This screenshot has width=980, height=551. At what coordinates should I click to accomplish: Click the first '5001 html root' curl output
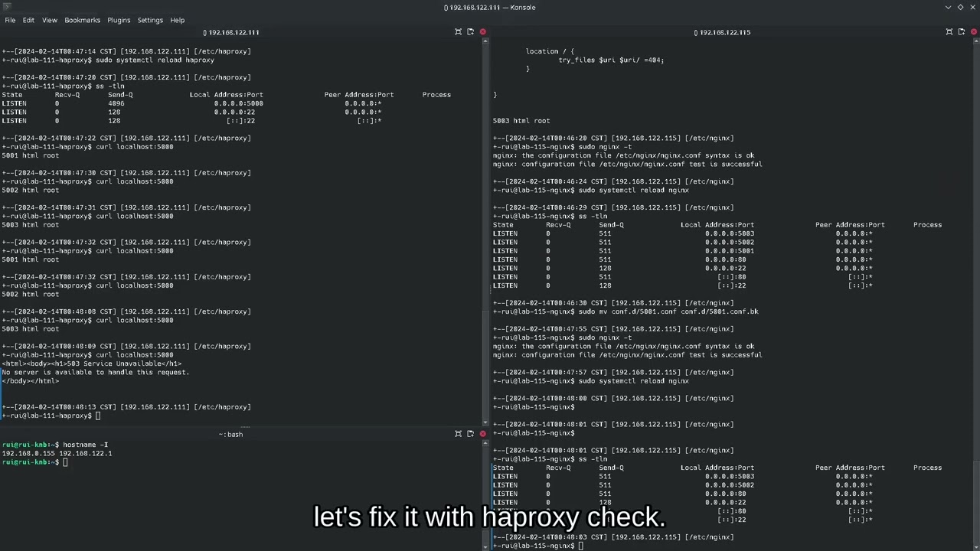[30, 155]
